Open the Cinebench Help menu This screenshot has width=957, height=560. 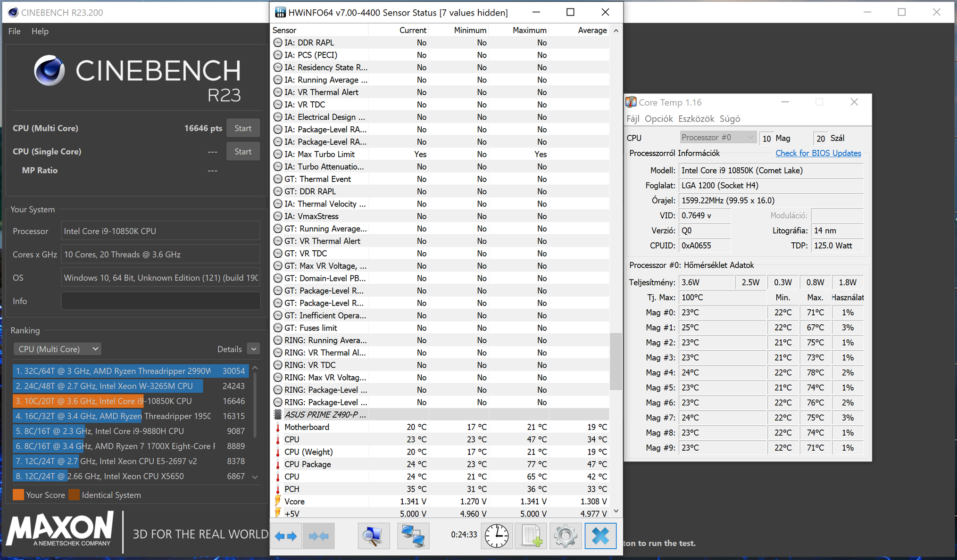pyautogui.click(x=40, y=31)
